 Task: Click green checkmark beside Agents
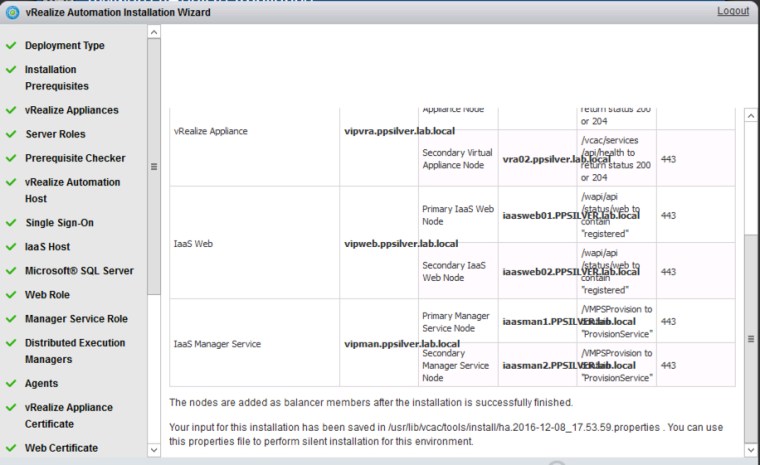(11, 384)
